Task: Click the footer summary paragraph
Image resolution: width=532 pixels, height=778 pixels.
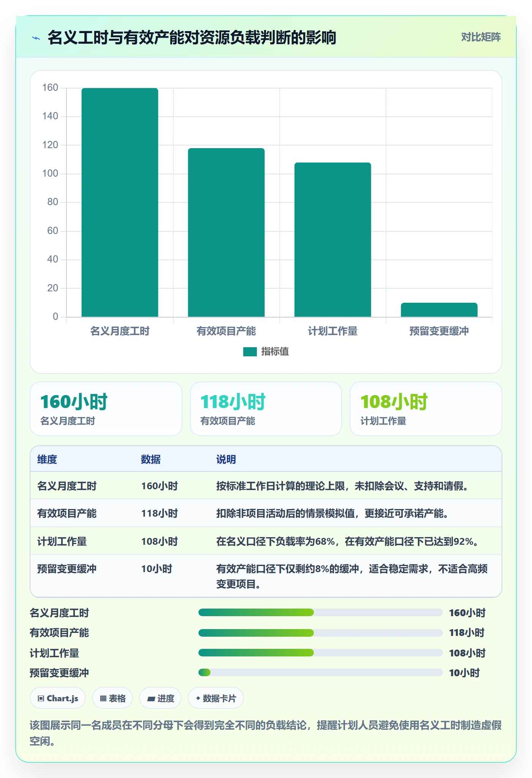Action: [x=266, y=733]
